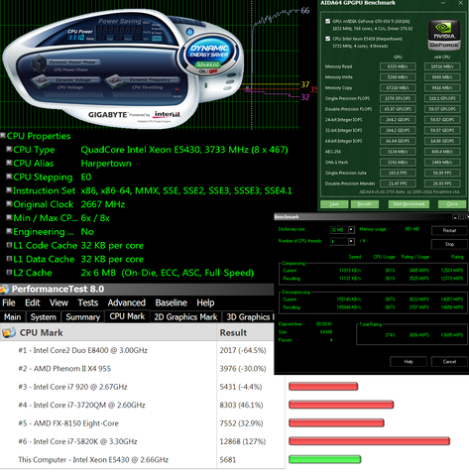469x476 pixels.
Task: Click the GIGABYTE logo on Energy Saver
Action: point(107,115)
